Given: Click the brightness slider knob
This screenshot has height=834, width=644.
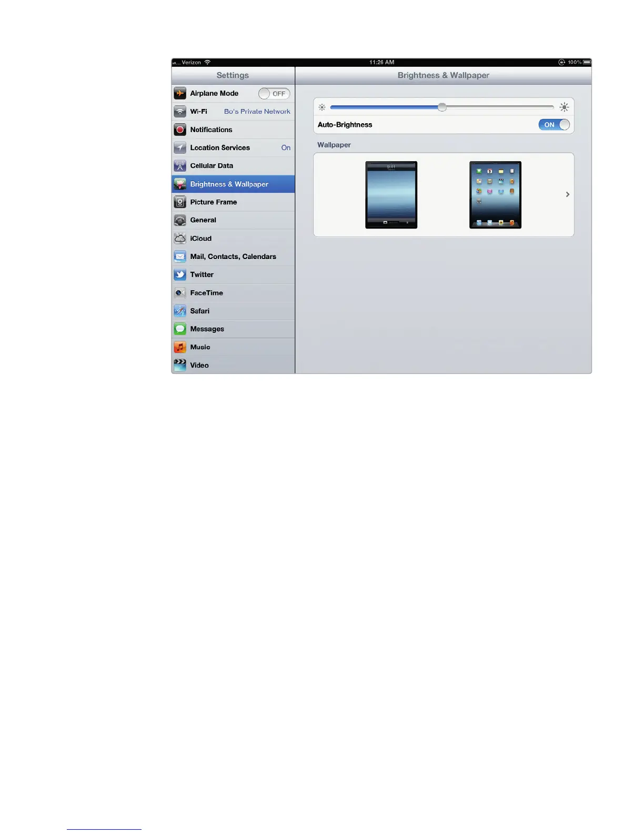Looking at the screenshot, I should 442,107.
